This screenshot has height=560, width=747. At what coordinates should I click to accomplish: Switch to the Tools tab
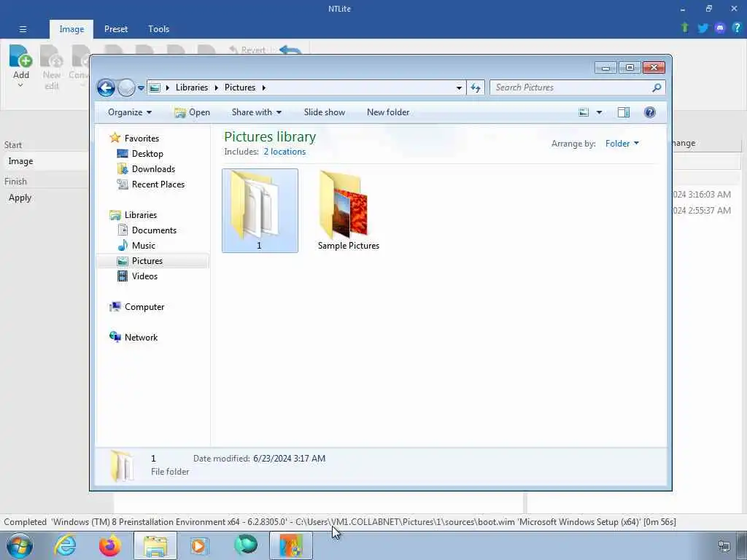[x=158, y=29]
